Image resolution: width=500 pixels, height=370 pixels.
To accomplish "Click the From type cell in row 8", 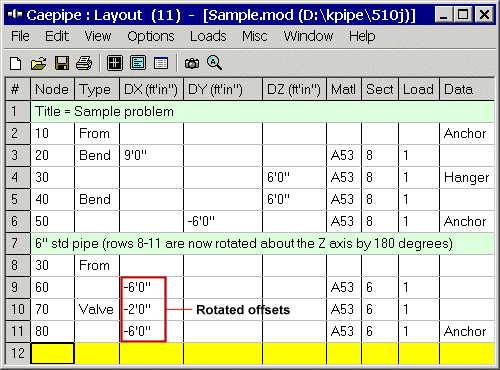I will tap(97, 265).
